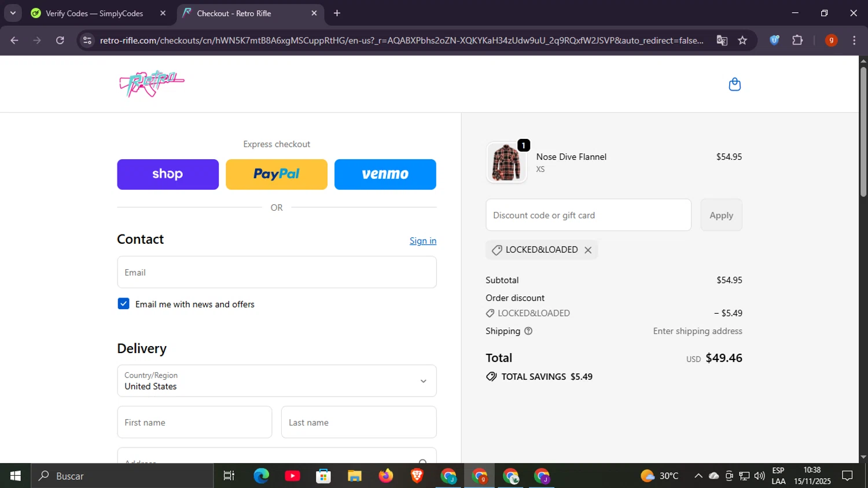Focus the Last name field

pos(359,422)
